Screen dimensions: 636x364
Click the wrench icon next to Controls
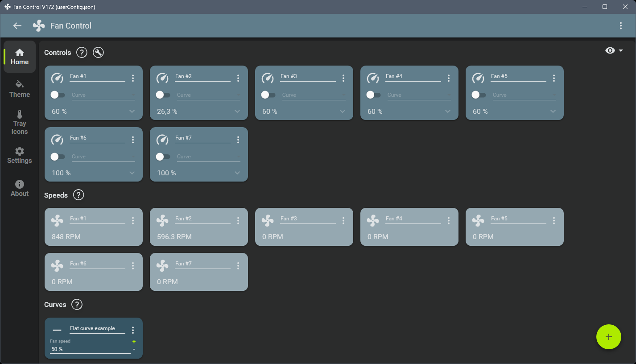coord(98,52)
